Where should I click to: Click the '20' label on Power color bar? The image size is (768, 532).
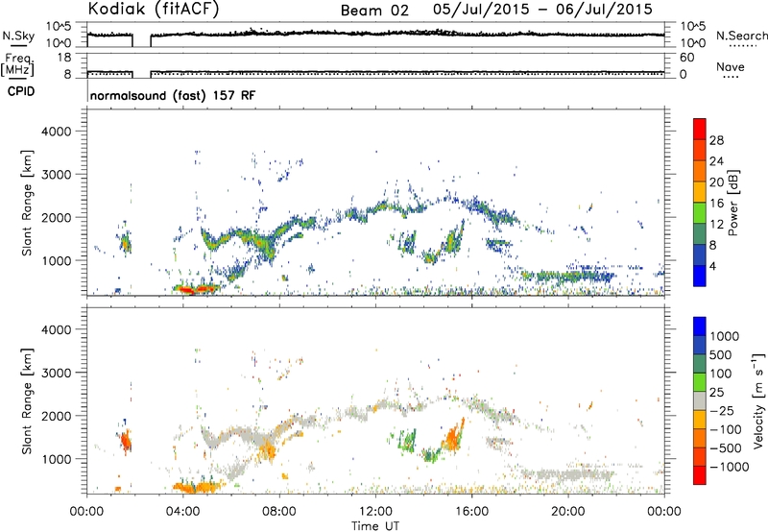tap(716, 182)
